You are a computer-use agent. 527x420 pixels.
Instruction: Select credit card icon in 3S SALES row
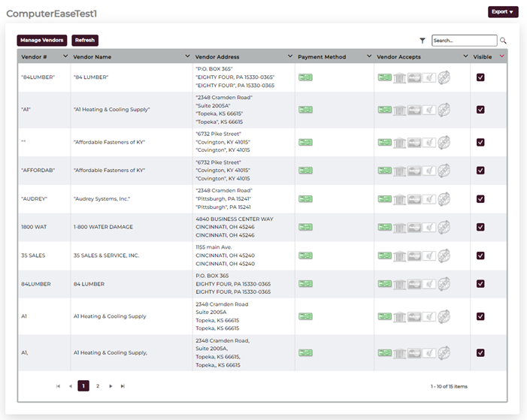coord(414,256)
